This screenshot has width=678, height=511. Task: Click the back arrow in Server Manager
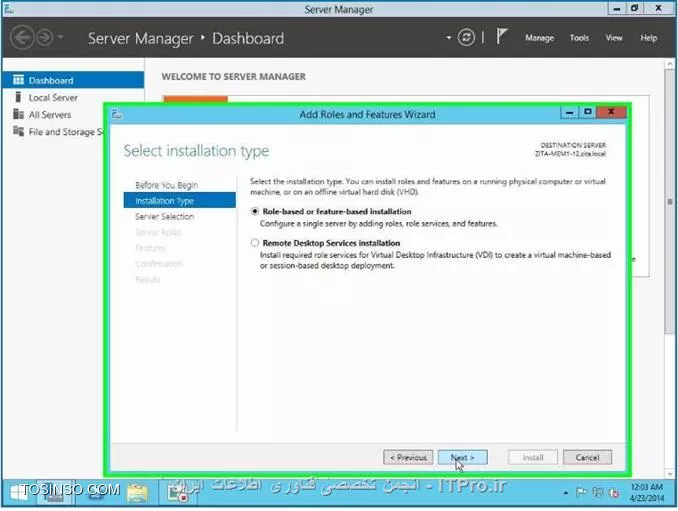pyautogui.click(x=22, y=38)
